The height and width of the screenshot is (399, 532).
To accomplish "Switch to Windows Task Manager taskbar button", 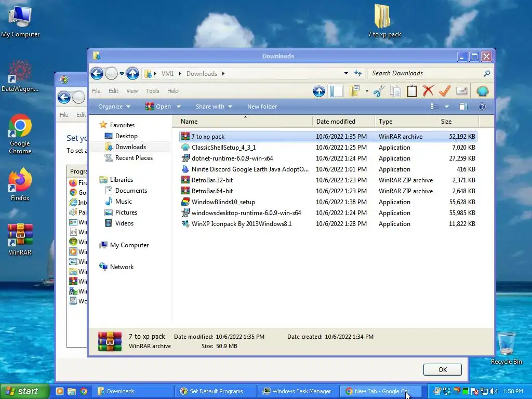I will (x=298, y=391).
